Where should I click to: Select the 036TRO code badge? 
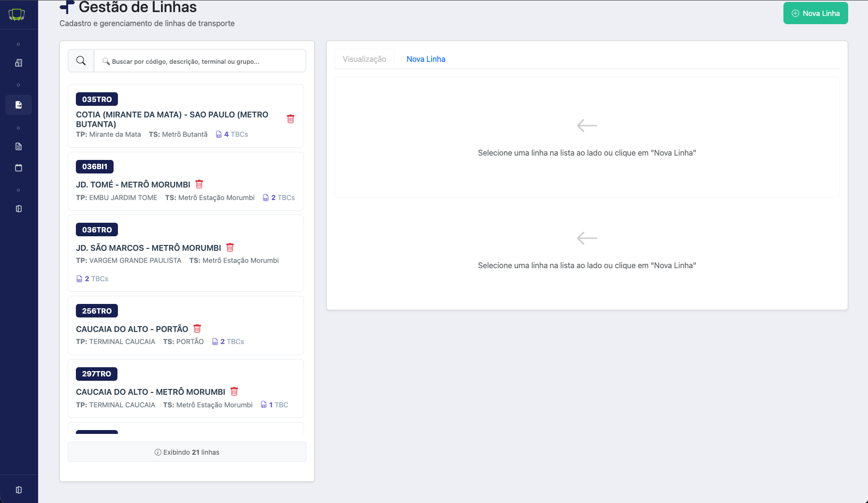tap(97, 230)
